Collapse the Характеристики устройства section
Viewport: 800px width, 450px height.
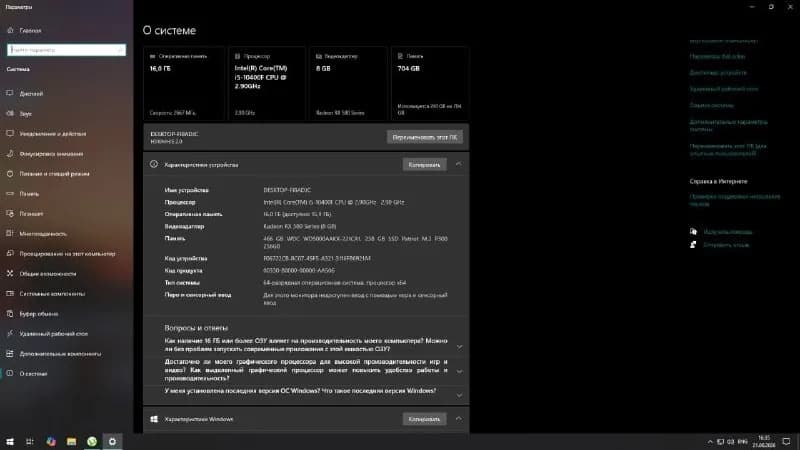pos(458,164)
